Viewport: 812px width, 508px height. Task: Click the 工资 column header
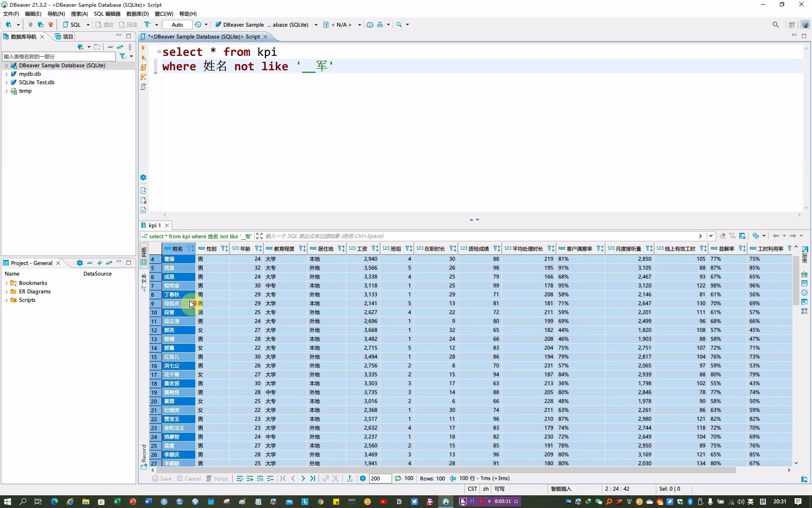click(362, 248)
